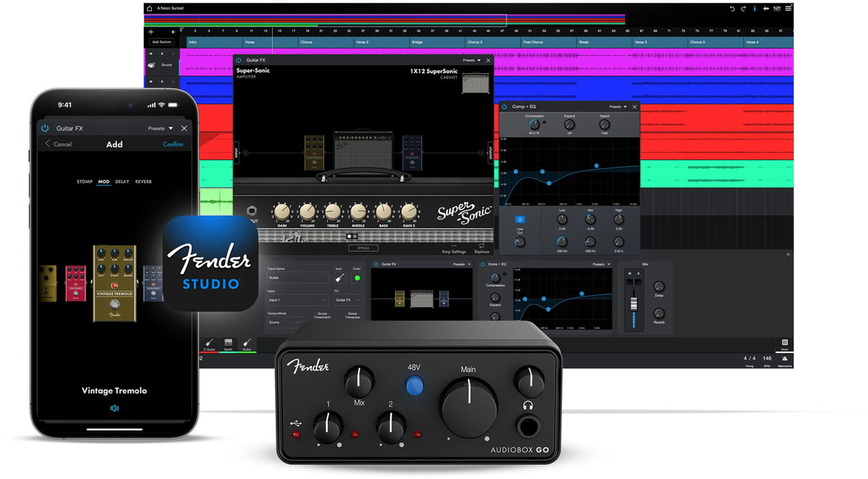Screen dimensions: 868x479
Task: Toggle power on the phone Guitar FX header
Action: (45, 128)
